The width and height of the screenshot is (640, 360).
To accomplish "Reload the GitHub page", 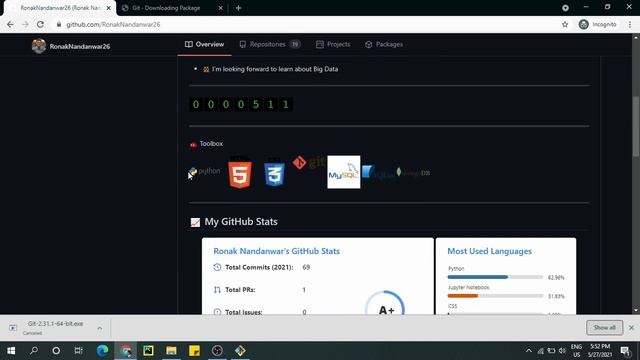I will (x=40, y=24).
